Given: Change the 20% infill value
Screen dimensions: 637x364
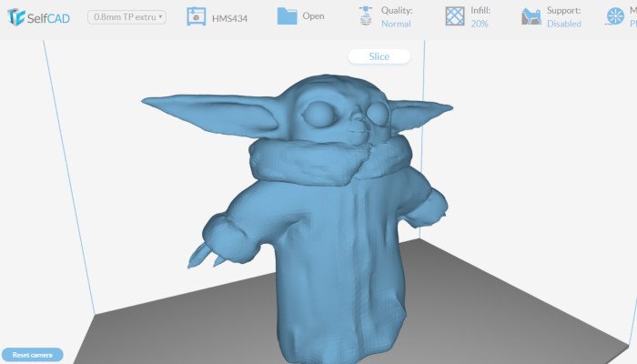Looking at the screenshot, I should pyautogui.click(x=480, y=24).
